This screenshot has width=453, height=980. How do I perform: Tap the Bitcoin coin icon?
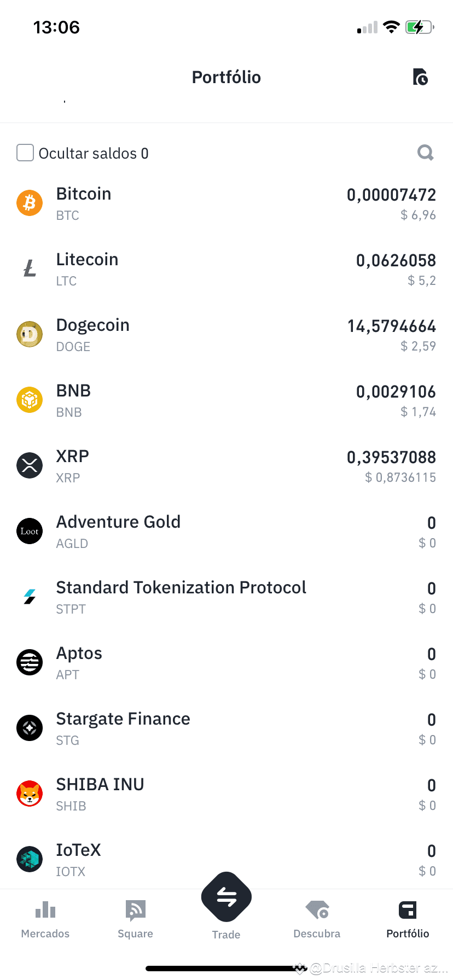pos(30,203)
